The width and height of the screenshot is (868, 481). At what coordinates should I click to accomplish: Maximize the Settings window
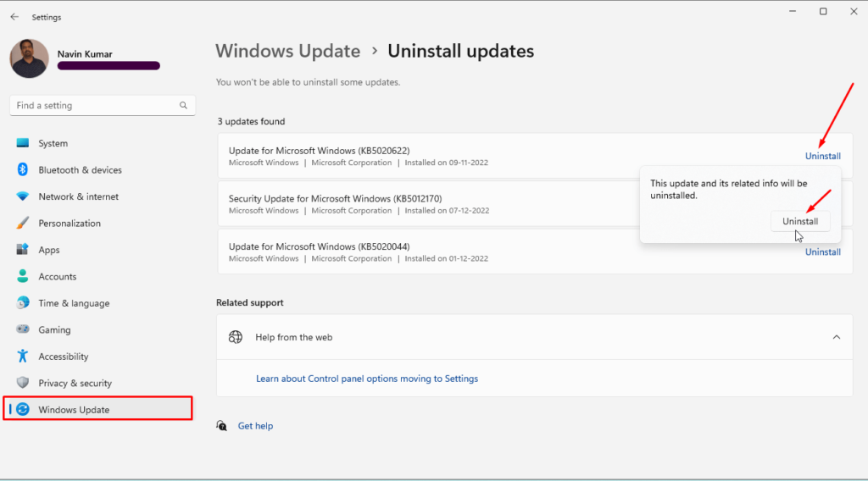coord(823,11)
